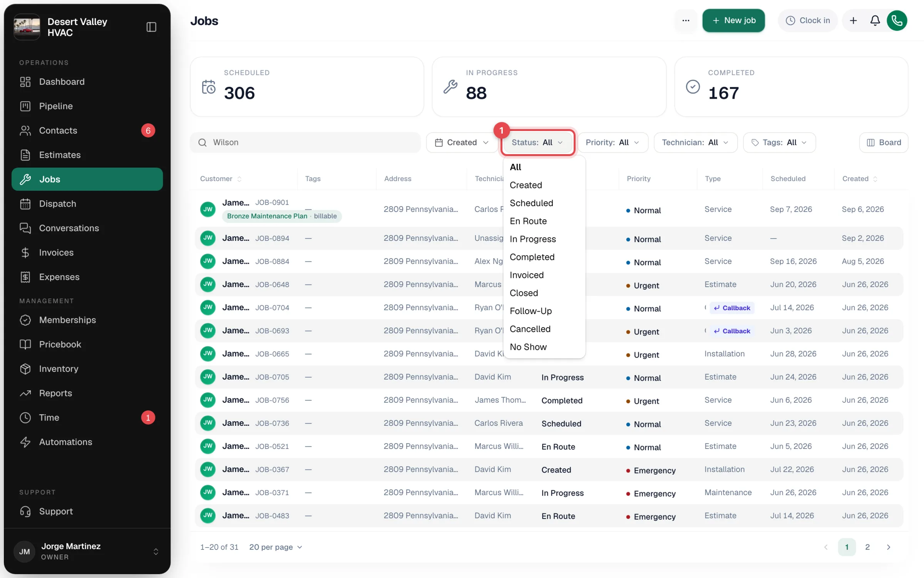Screen dimensions: 924x578
Task: Choose Follow-Up status option
Action: 544,311
